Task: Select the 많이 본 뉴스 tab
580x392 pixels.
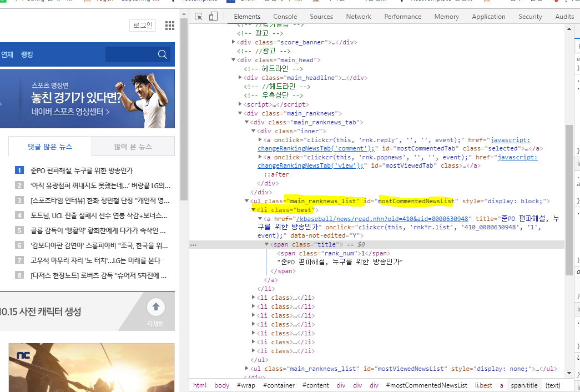Action: click(x=133, y=147)
